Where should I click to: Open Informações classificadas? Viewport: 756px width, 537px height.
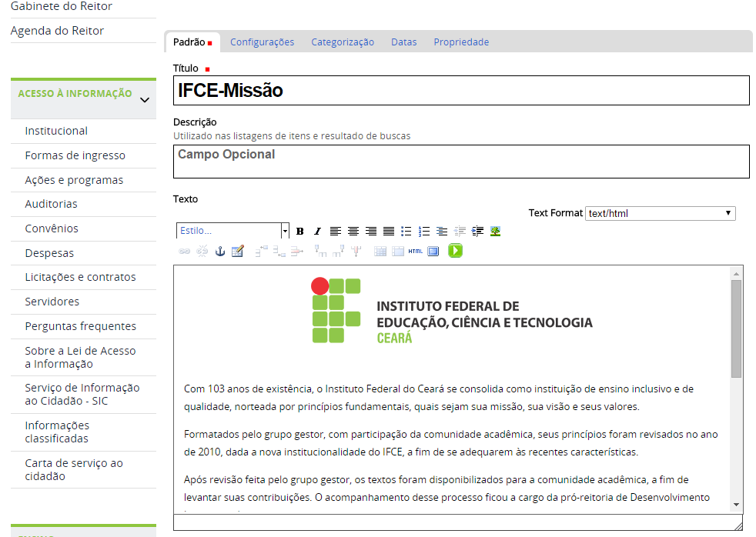coord(57,432)
